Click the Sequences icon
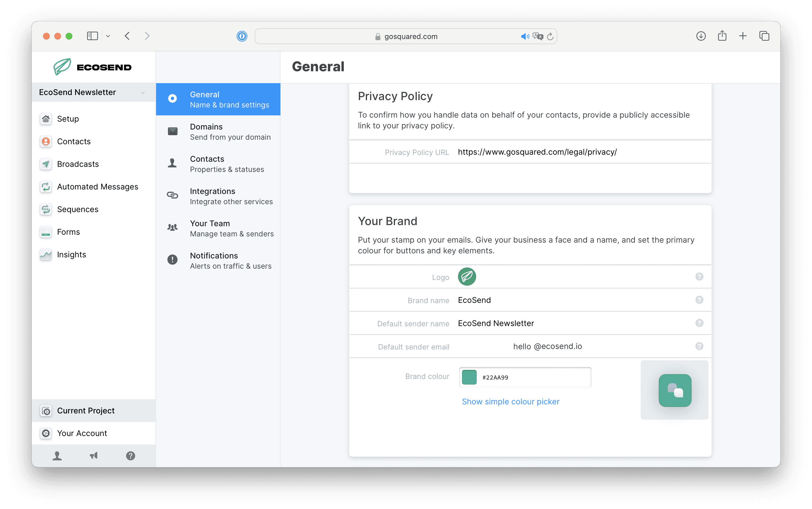Viewport: 812px width, 509px height. tap(46, 209)
